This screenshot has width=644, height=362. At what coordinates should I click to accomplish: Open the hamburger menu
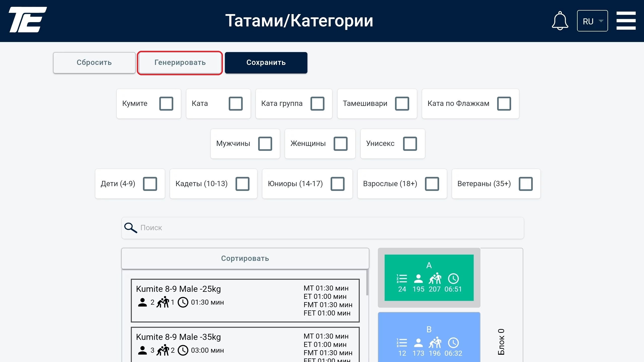click(626, 21)
